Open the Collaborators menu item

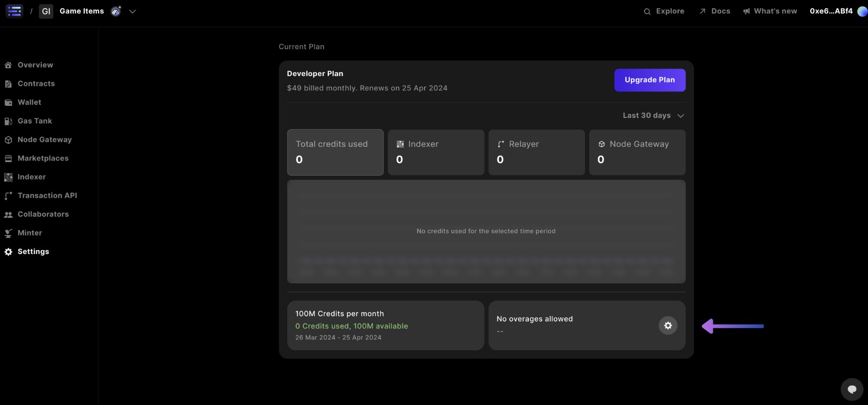pyautogui.click(x=43, y=214)
